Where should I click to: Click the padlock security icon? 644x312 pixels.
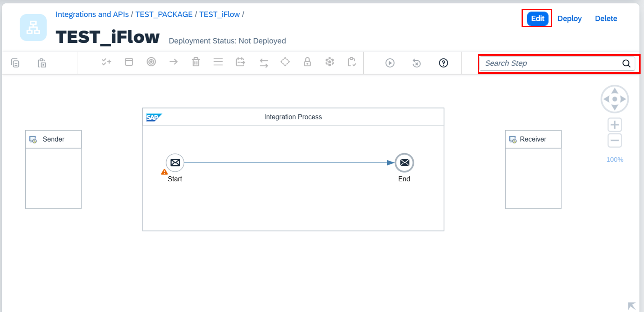tap(307, 62)
